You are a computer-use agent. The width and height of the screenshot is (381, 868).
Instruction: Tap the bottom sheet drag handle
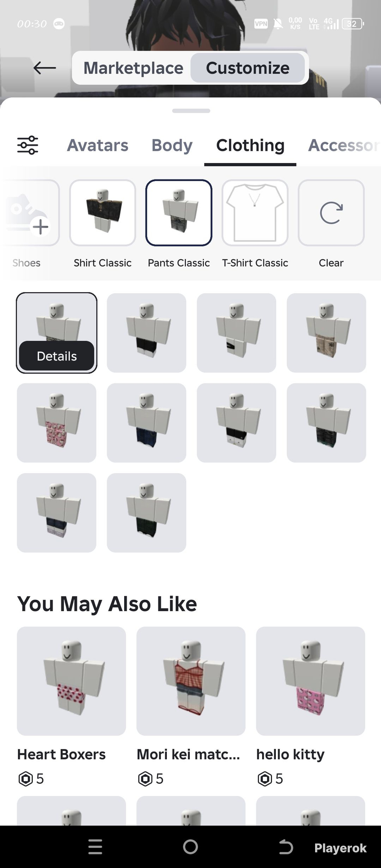(x=191, y=111)
